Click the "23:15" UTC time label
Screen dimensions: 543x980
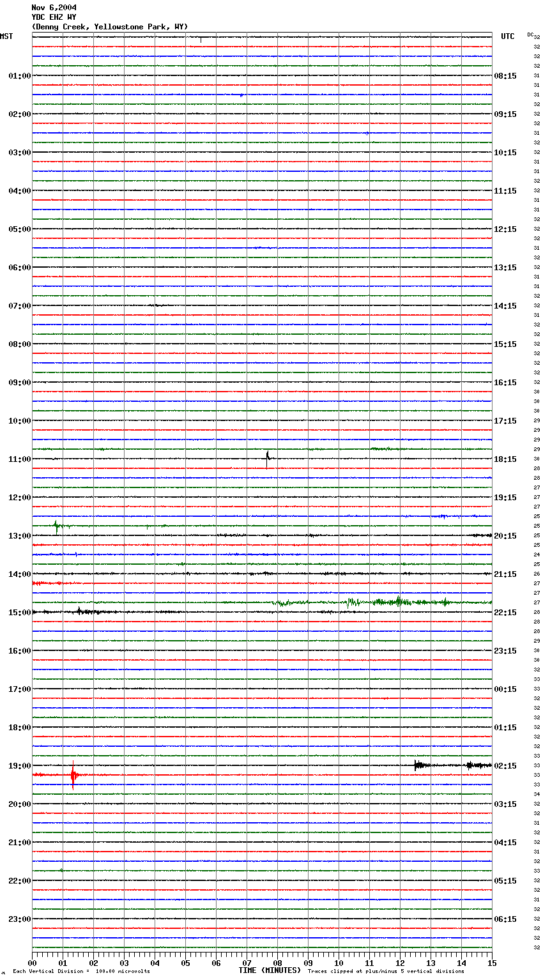click(x=505, y=651)
